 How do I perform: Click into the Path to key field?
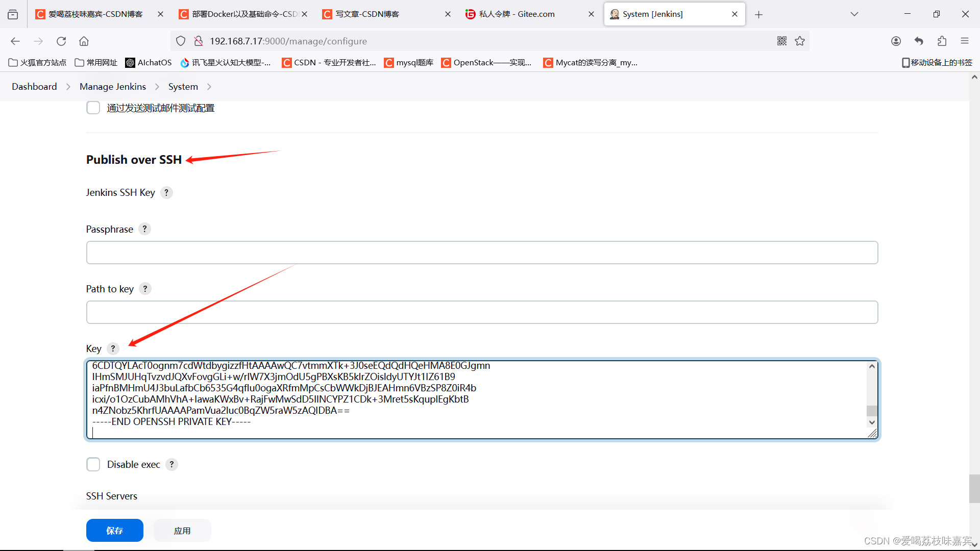pyautogui.click(x=482, y=312)
